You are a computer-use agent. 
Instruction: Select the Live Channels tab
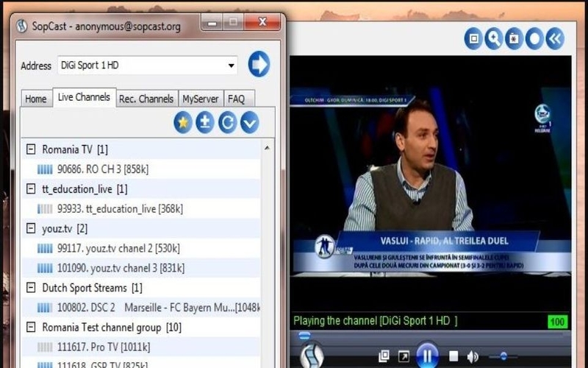[84, 97]
